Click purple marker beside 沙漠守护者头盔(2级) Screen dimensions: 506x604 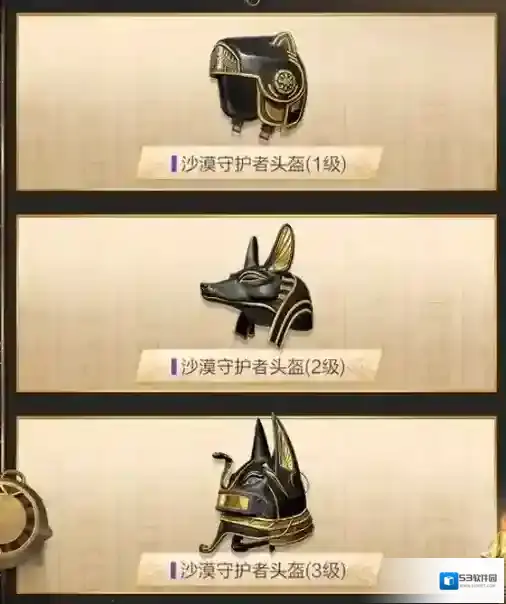(x=174, y=366)
